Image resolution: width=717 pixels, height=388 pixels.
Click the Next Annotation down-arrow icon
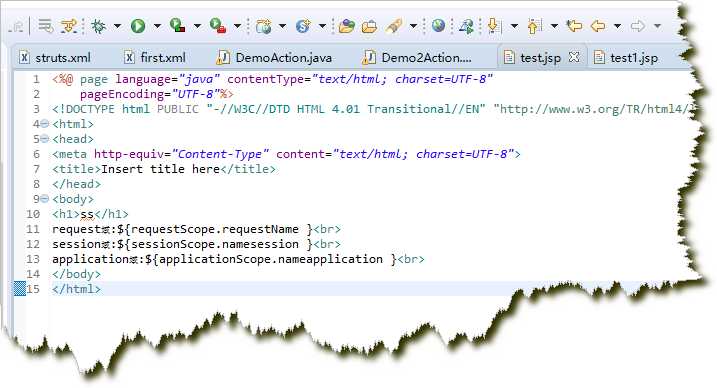click(493, 26)
